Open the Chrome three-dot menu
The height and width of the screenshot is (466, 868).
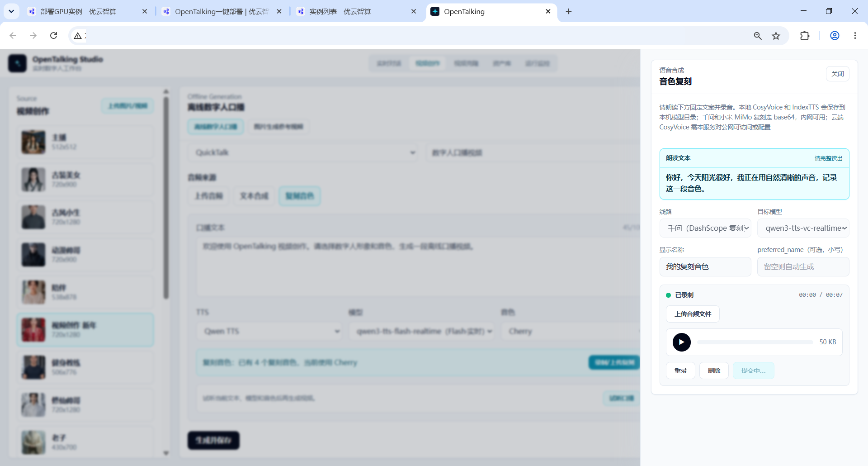[x=855, y=36]
